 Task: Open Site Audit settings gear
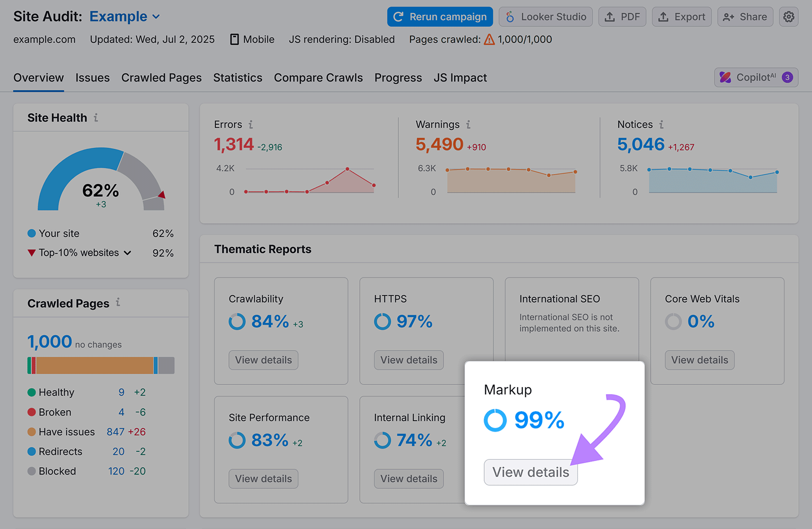click(789, 16)
